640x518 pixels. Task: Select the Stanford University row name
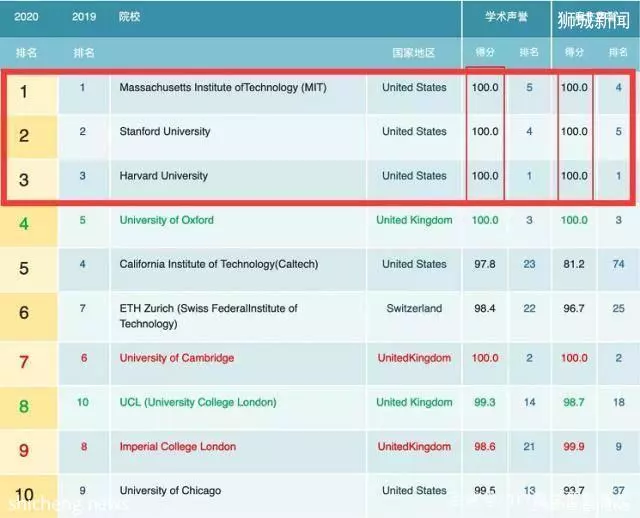point(165,131)
